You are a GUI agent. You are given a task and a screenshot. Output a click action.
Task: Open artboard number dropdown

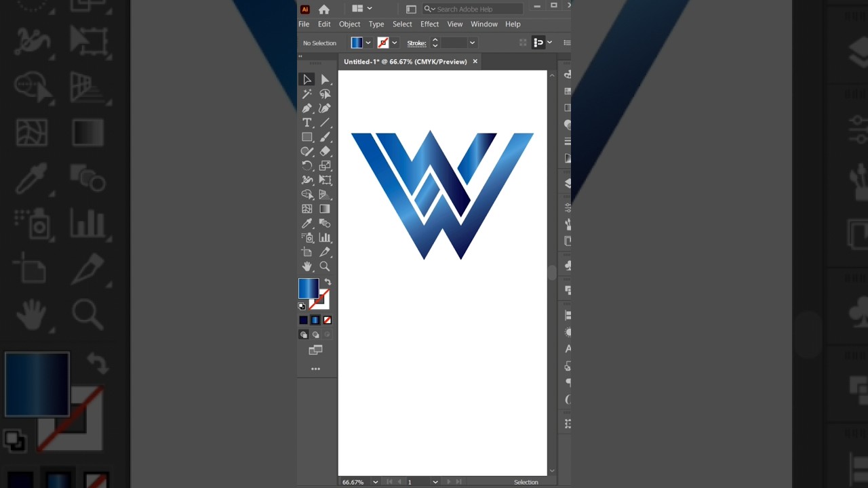point(435,482)
